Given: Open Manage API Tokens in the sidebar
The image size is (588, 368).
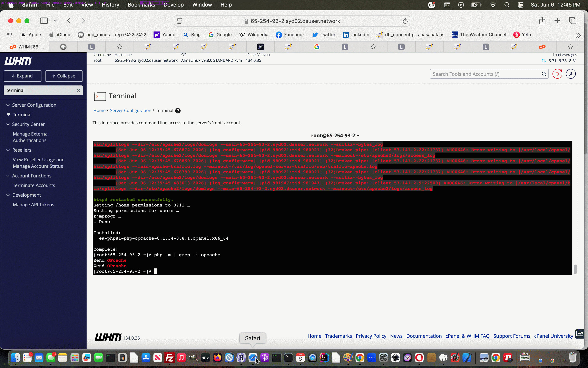Looking at the screenshot, I should 33,204.
